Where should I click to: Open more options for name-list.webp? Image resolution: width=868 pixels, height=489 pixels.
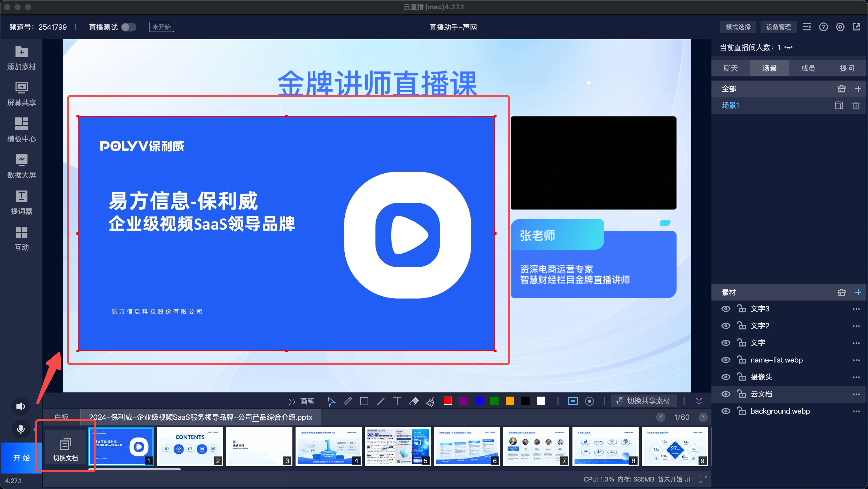click(x=856, y=360)
